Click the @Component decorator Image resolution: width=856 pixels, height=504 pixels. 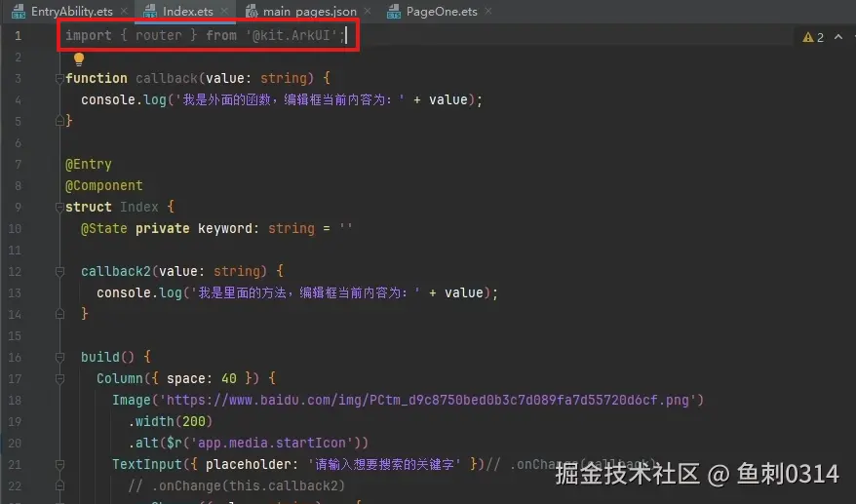(103, 185)
